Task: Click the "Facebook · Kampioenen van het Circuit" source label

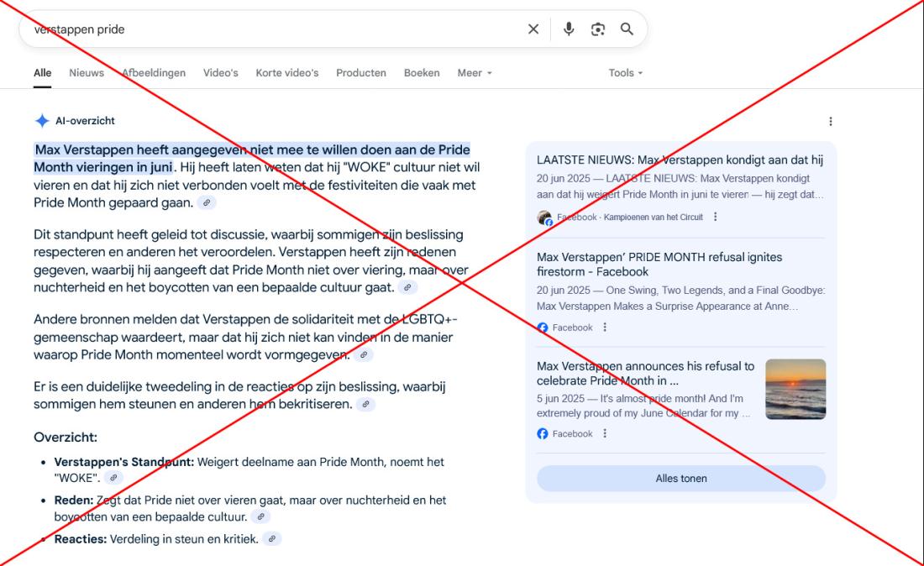Action: 630,217
